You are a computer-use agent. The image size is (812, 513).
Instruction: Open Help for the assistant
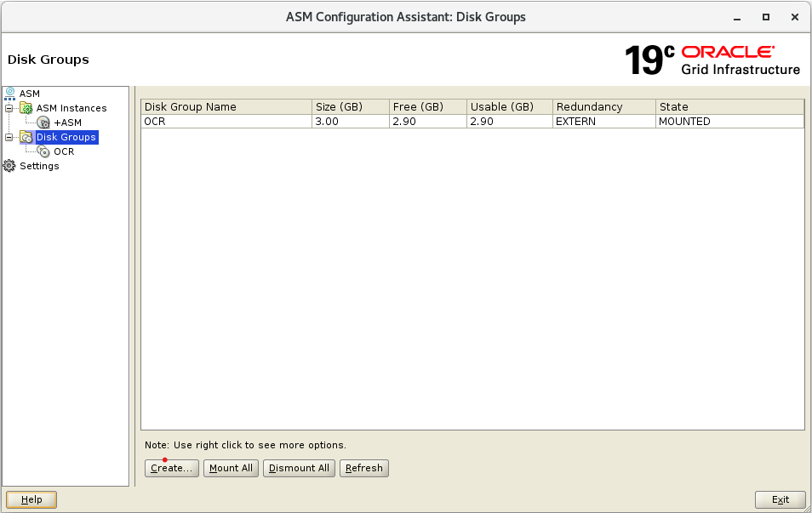[31, 499]
